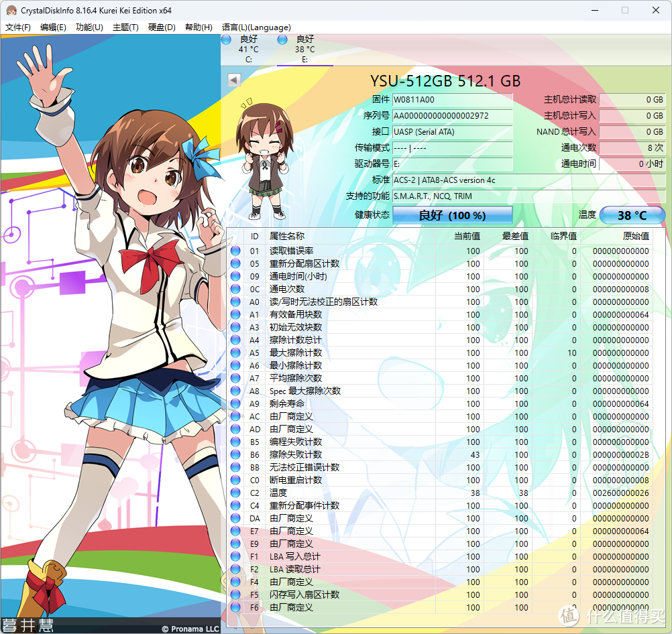
Task: Click status orb for 擦除失败计数 row
Action: 235,454
